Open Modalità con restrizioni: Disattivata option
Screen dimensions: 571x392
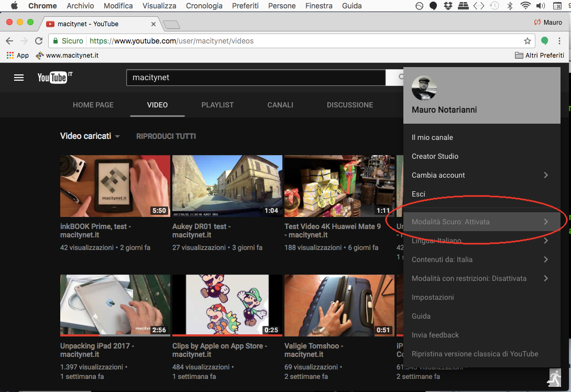(x=482, y=279)
